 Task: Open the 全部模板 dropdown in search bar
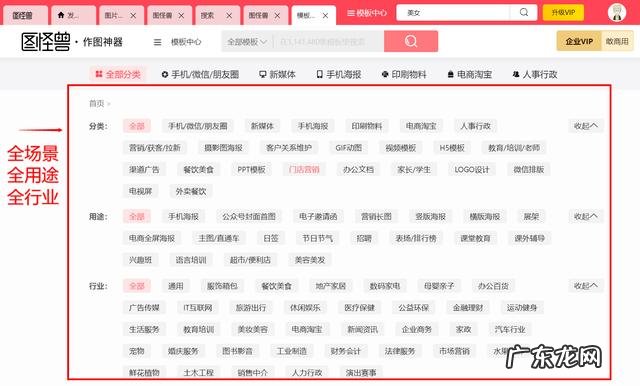(247, 42)
